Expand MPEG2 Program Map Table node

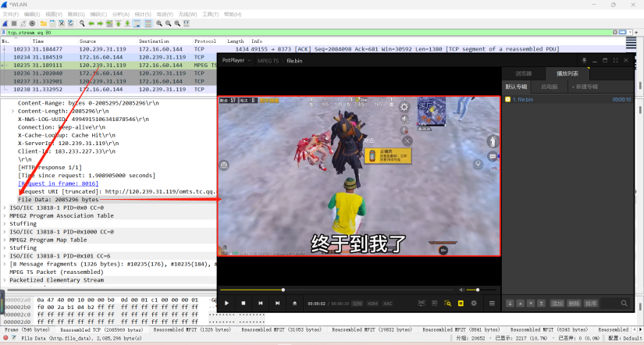click(5, 240)
